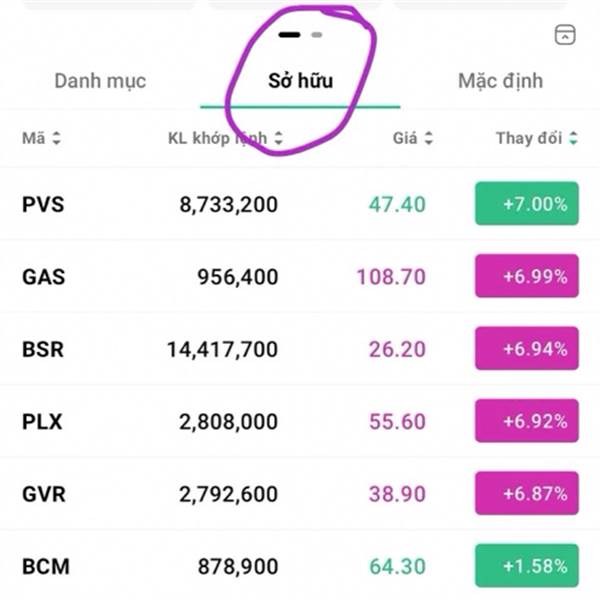
Task: Click the GAS price 108.70
Action: coord(391,277)
